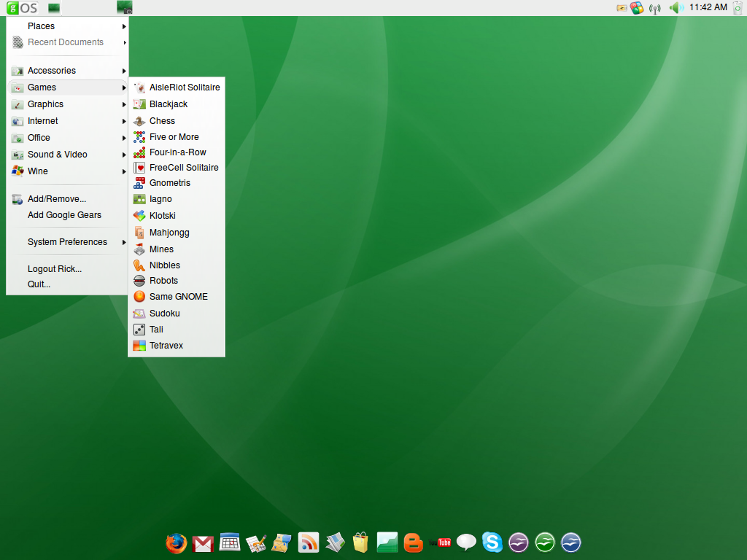
Task: Open FreeCell Solitaire
Action: pyautogui.click(x=177, y=168)
